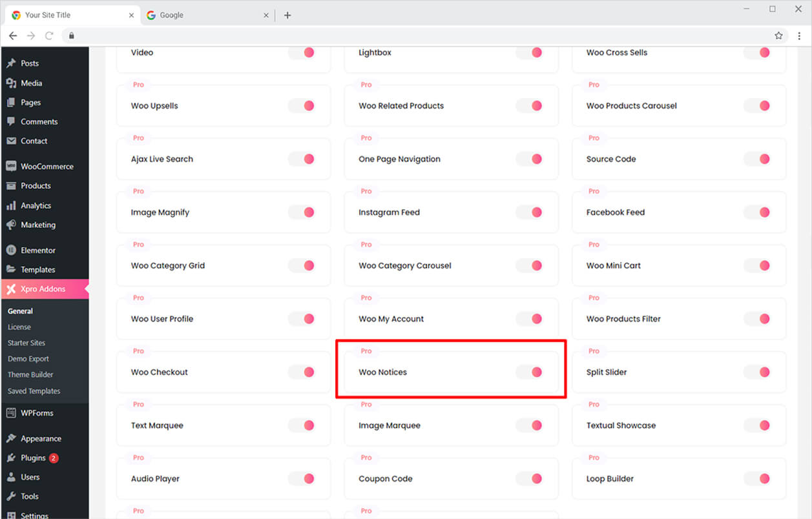The width and height of the screenshot is (812, 519).
Task: Click the browser reload icon
Action: tap(49, 36)
